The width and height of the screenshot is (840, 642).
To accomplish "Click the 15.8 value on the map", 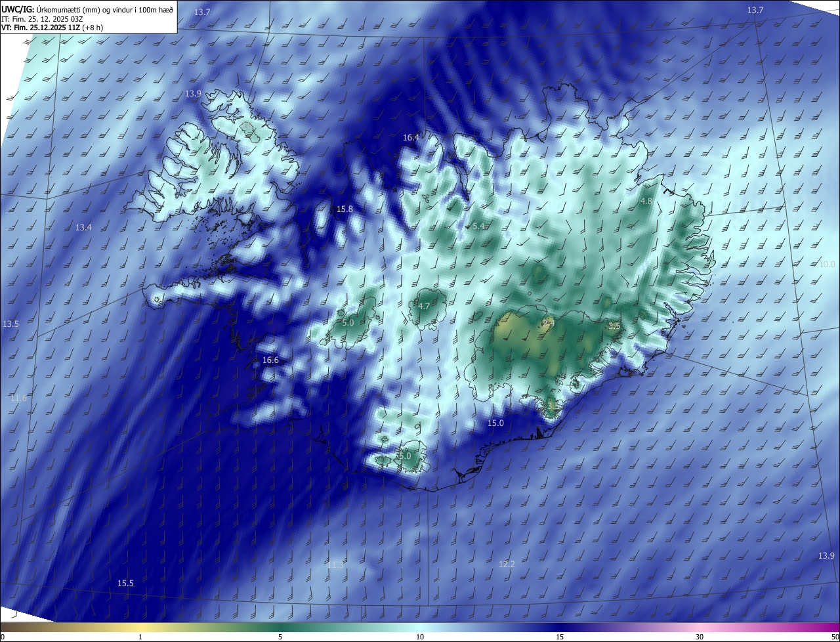I will tap(345, 209).
